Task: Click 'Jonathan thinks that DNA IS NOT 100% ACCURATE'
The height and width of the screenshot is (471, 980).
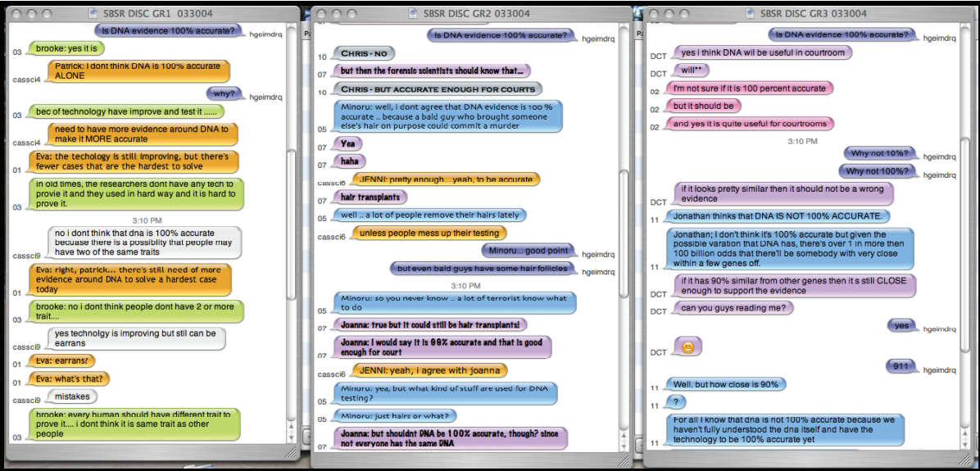Action: [x=778, y=216]
